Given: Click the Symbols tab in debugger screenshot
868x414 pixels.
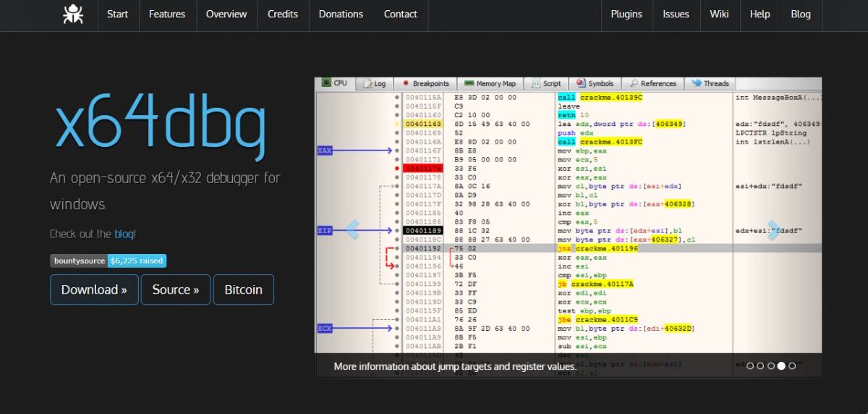Looking at the screenshot, I should point(595,83).
